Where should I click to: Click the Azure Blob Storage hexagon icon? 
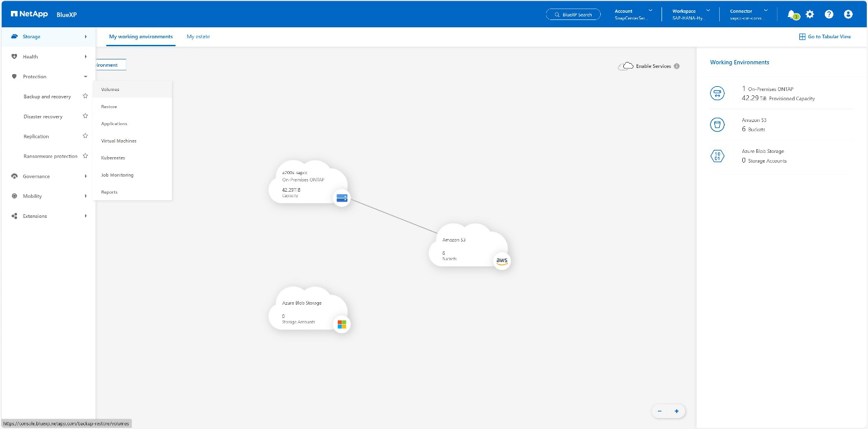point(717,156)
